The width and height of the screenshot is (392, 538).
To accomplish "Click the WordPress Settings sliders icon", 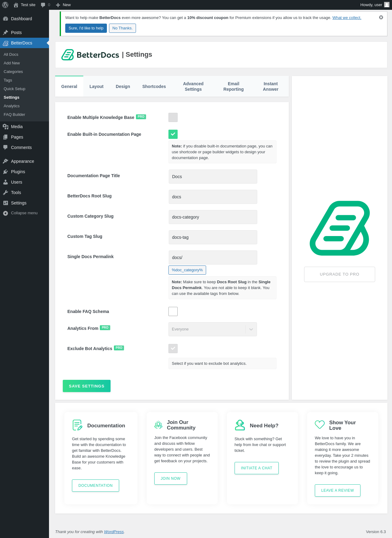I will tap(6, 203).
